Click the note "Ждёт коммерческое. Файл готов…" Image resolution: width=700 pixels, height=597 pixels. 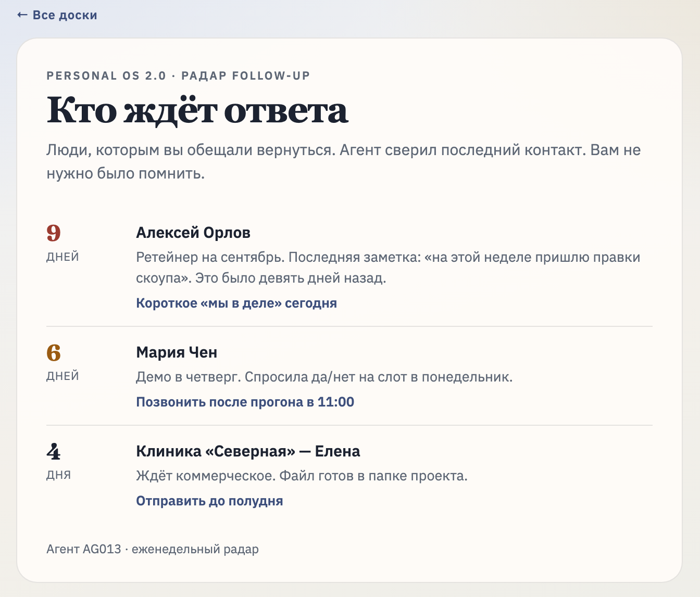pos(302,476)
